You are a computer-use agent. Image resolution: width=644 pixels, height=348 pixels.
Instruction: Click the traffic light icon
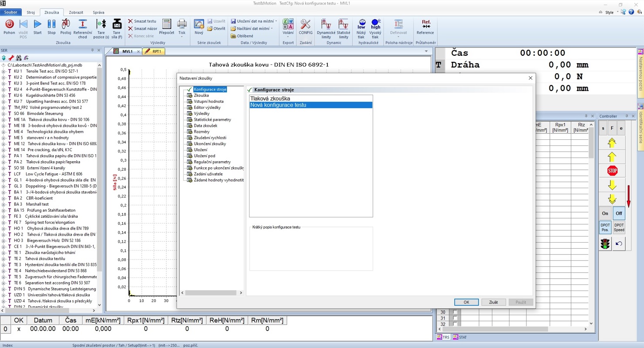605,244
